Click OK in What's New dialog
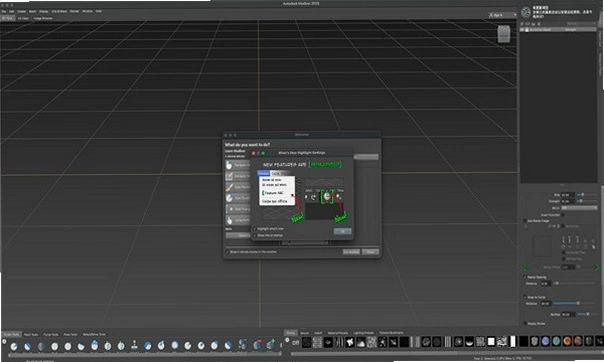 (x=342, y=231)
